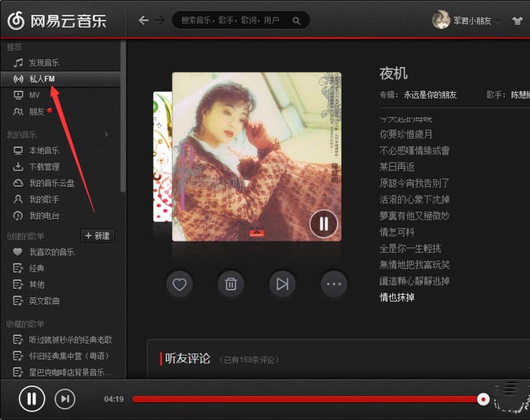Open the three-dots more options button
Image resolution: width=530 pixels, height=420 pixels.
tap(333, 284)
